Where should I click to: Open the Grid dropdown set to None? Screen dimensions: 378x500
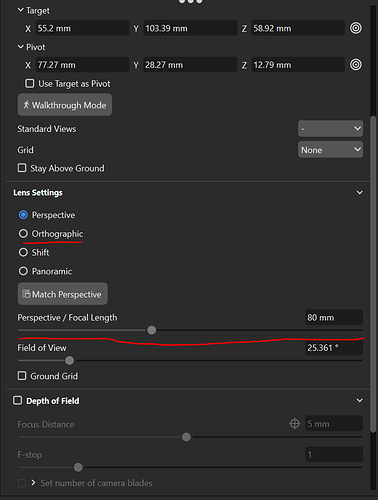330,150
